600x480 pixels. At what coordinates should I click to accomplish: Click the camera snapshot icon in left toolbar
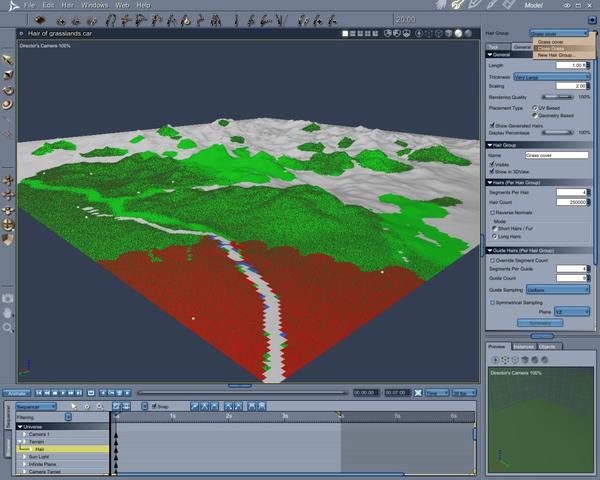(7, 298)
